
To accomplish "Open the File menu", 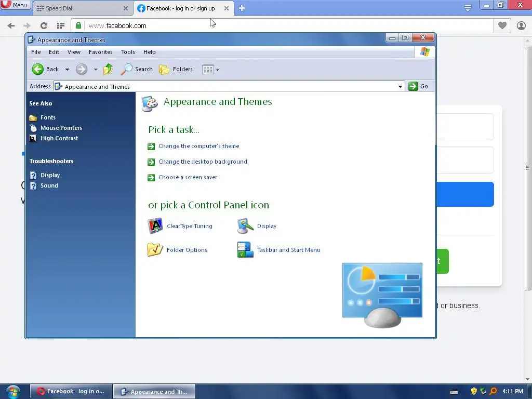I will pos(36,52).
